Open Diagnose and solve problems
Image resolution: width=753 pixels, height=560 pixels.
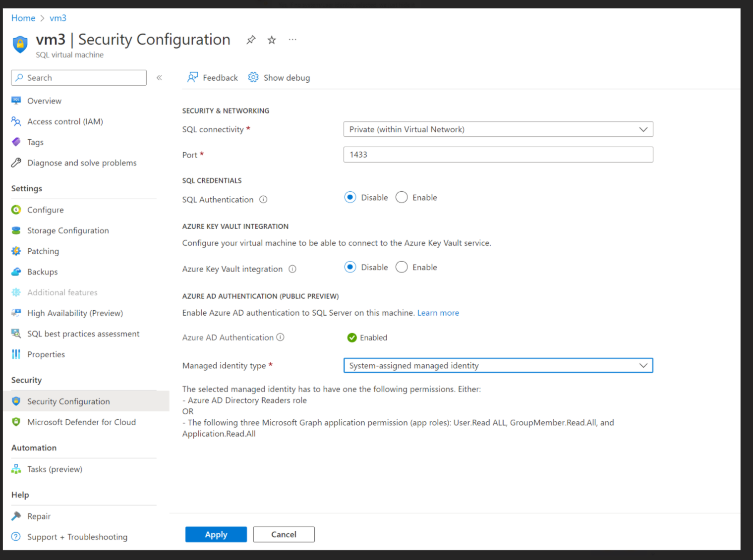click(x=81, y=162)
